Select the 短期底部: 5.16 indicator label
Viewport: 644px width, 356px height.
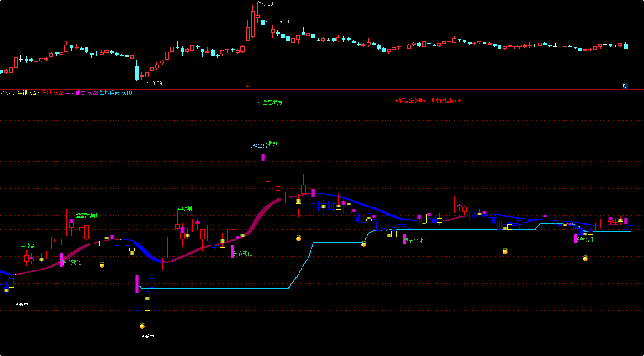coord(116,93)
